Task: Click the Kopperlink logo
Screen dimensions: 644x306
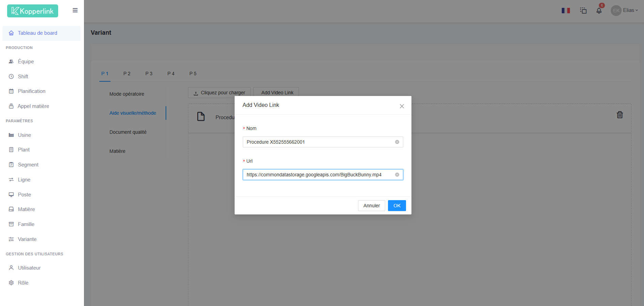Action: click(x=33, y=11)
